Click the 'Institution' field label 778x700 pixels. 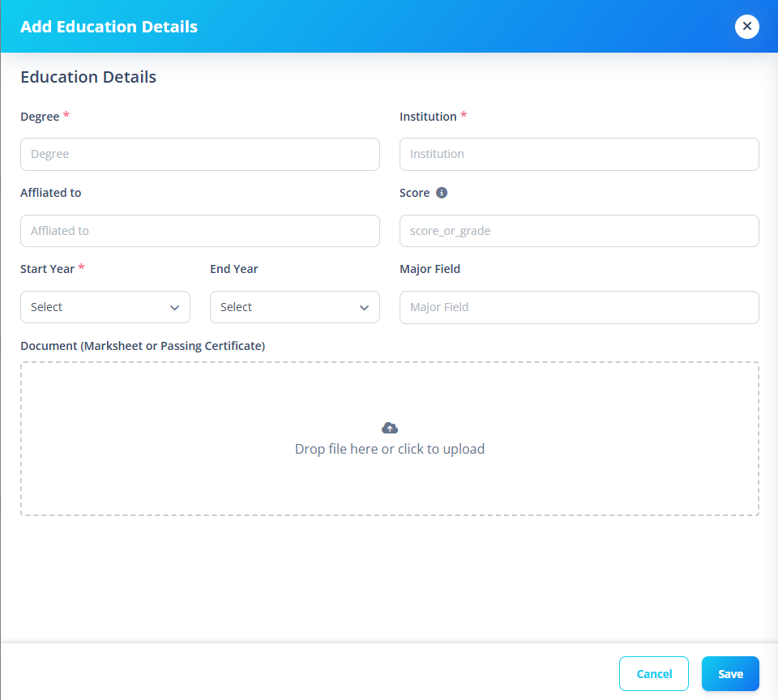[x=428, y=117]
